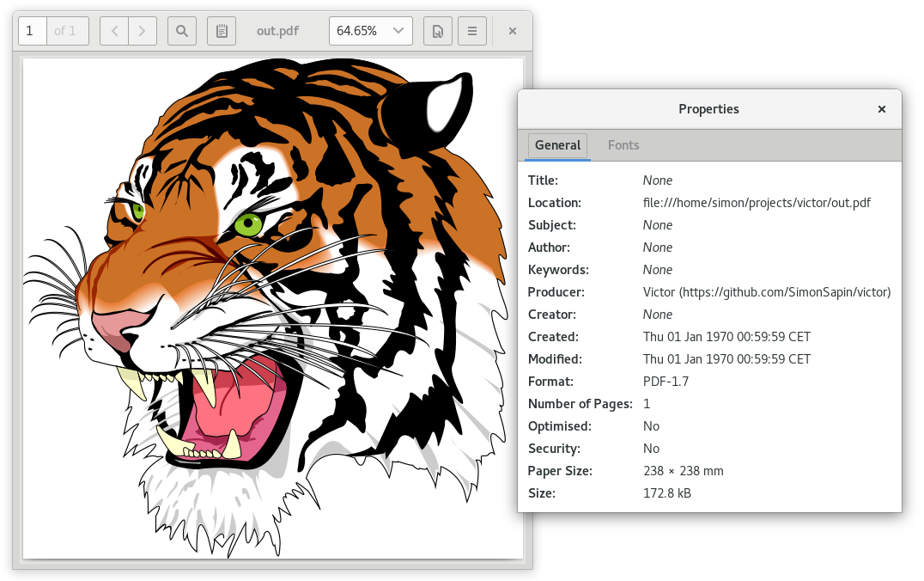Viewport: 924px width, 581px height.
Task: Select the annotation tool icon
Action: [222, 31]
